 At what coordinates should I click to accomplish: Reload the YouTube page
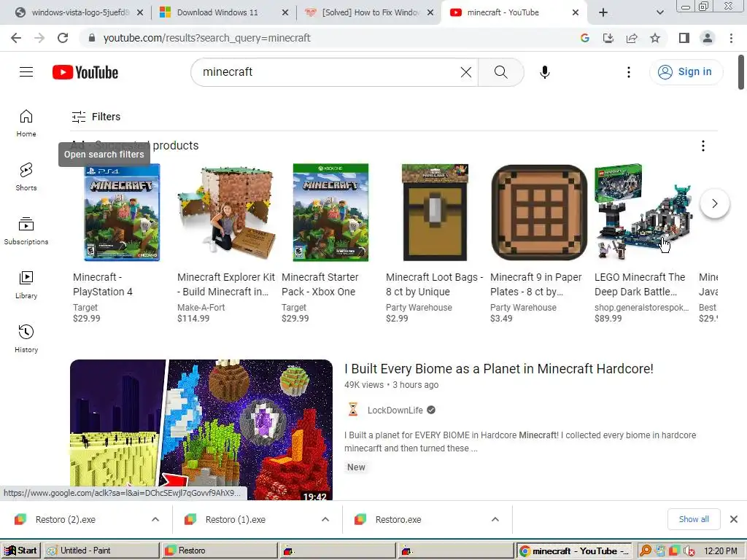[x=63, y=38]
